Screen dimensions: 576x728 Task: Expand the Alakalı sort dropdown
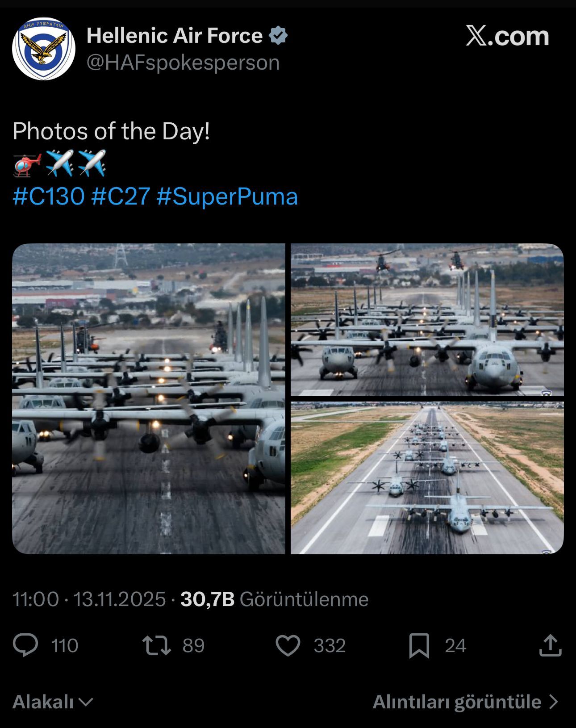[53, 702]
